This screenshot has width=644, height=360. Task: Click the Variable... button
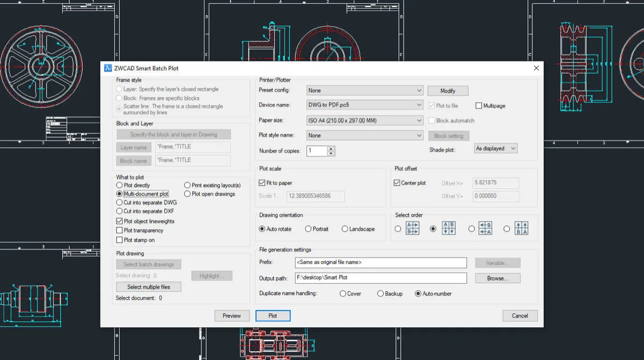tap(497, 263)
